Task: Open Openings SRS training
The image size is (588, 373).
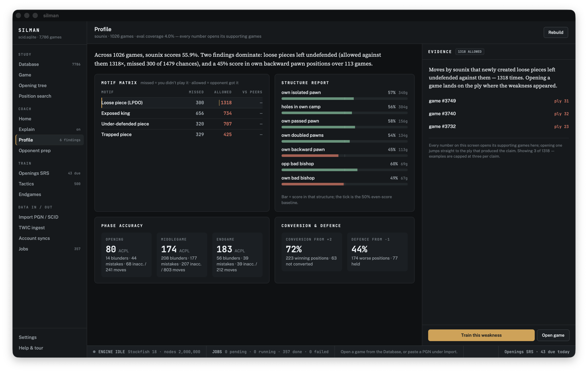Action: pyautogui.click(x=49, y=173)
